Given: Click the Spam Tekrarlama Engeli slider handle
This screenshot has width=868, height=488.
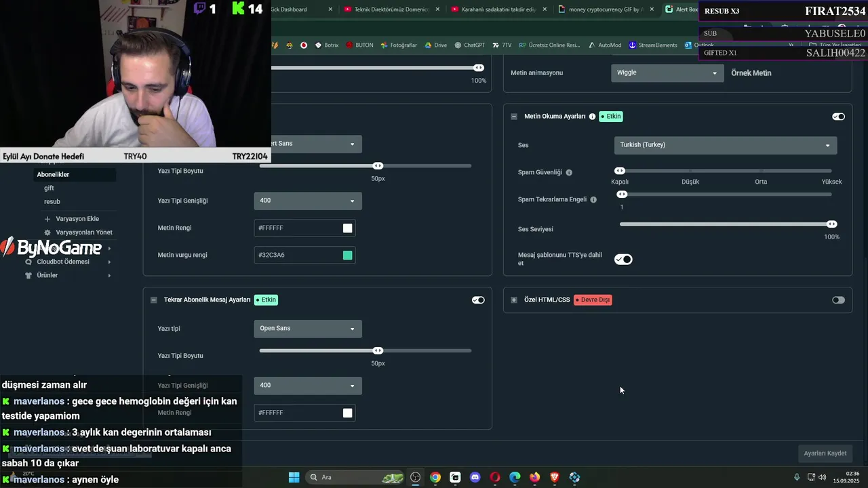Looking at the screenshot, I should (622, 195).
